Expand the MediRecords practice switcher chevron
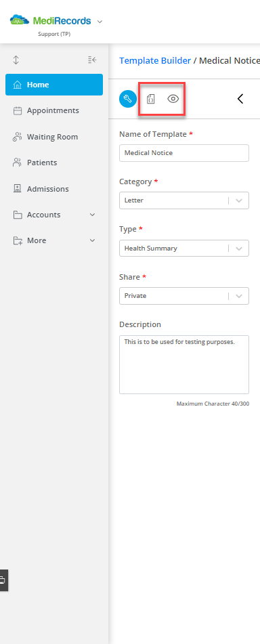The height and width of the screenshot is (644, 260). tap(100, 22)
